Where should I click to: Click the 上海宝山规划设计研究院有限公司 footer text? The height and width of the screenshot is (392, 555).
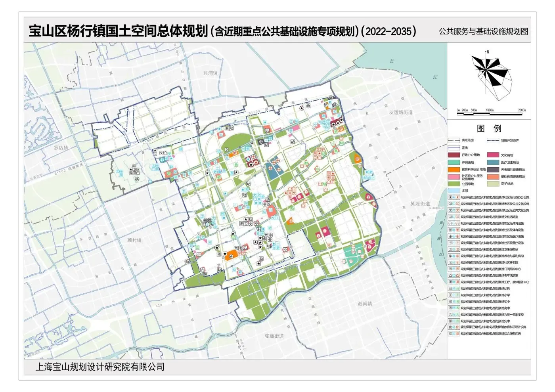pos(100,367)
